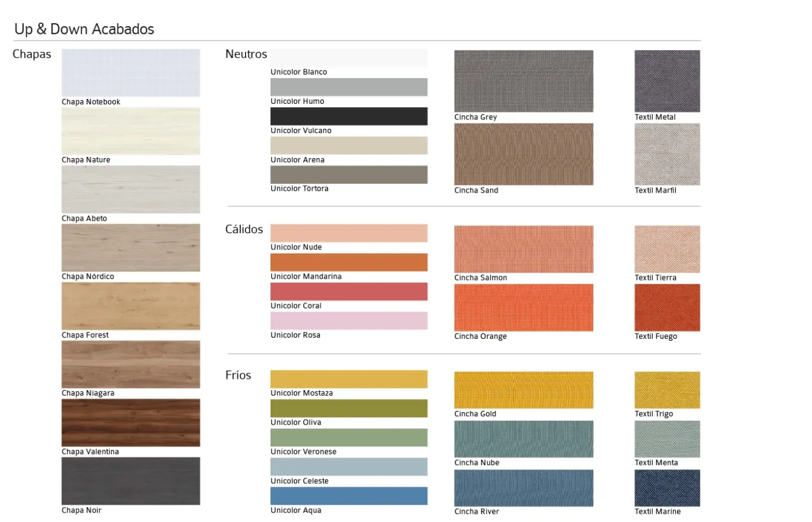Open the Cincha Grey texture thumbnail
Screen dimensions: 812x522
coord(524,81)
